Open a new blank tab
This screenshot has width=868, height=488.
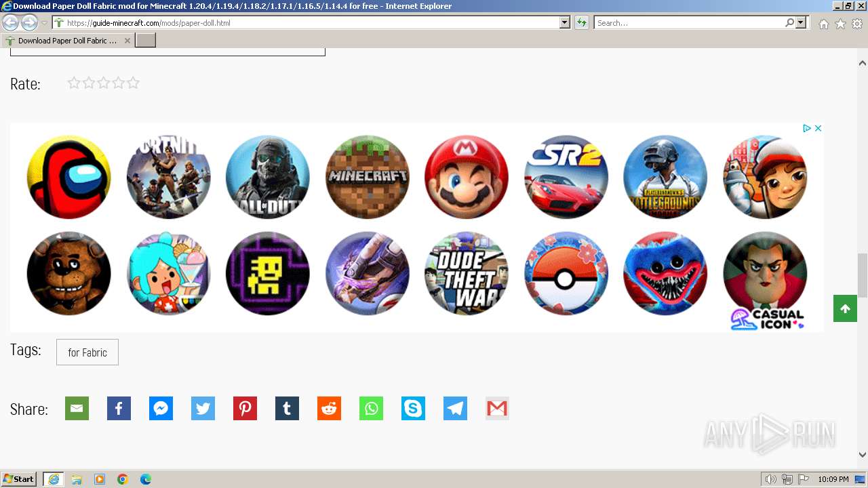point(146,41)
